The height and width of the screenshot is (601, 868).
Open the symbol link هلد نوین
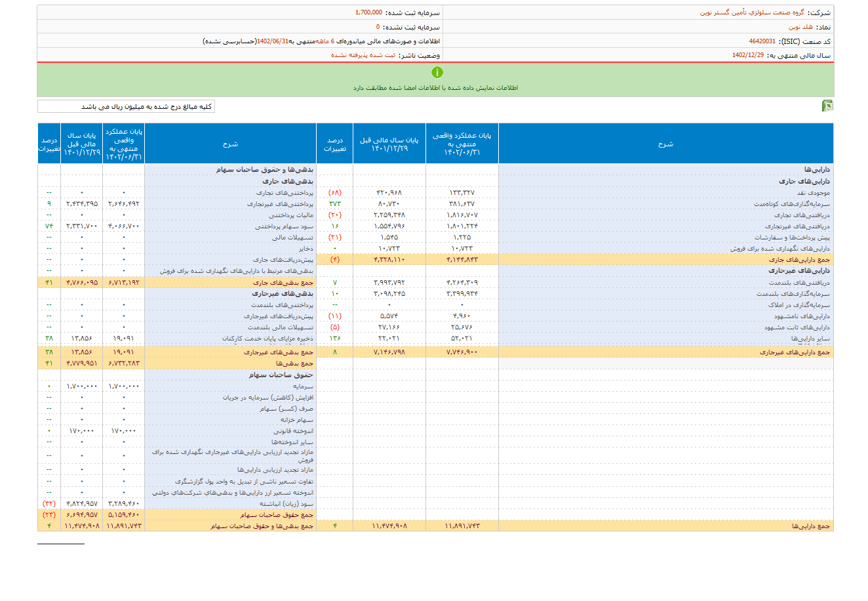800,27
